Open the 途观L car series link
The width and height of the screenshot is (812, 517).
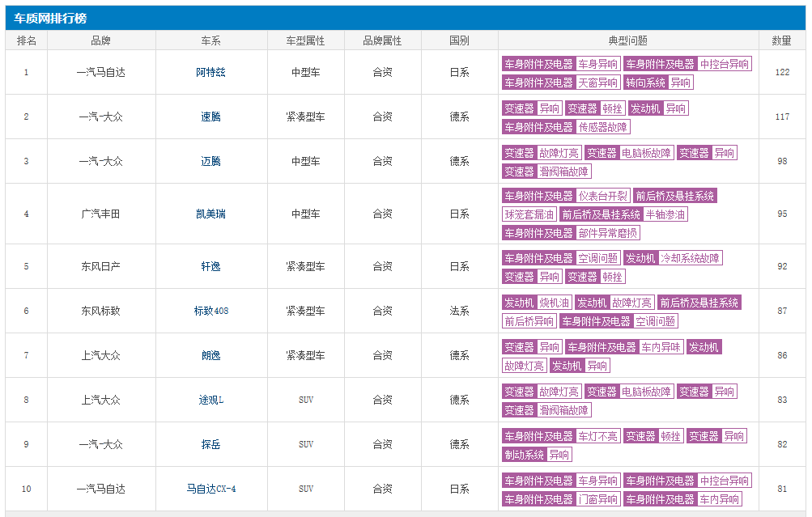click(x=210, y=400)
